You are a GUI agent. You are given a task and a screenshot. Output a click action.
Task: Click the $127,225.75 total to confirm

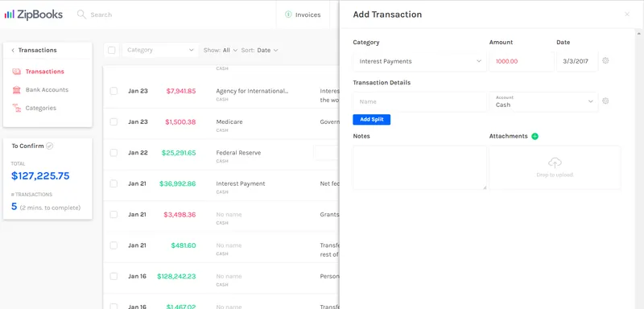[x=40, y=176]
